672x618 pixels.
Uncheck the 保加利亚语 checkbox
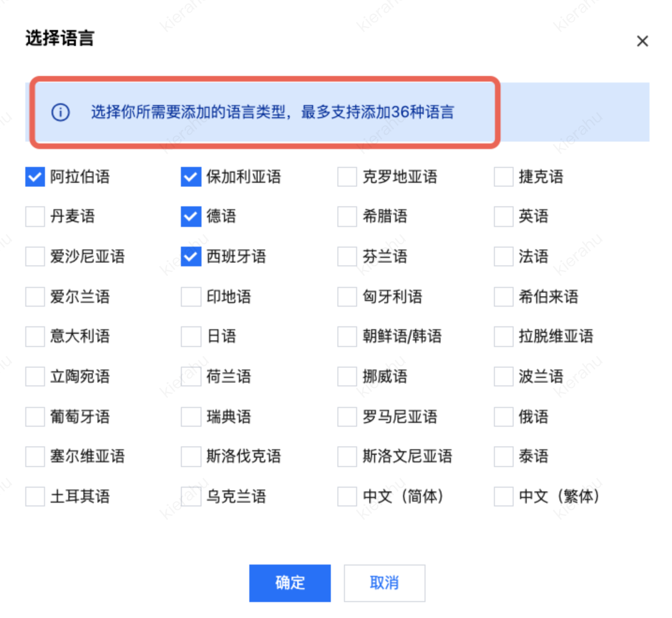(x=191, y=177)
